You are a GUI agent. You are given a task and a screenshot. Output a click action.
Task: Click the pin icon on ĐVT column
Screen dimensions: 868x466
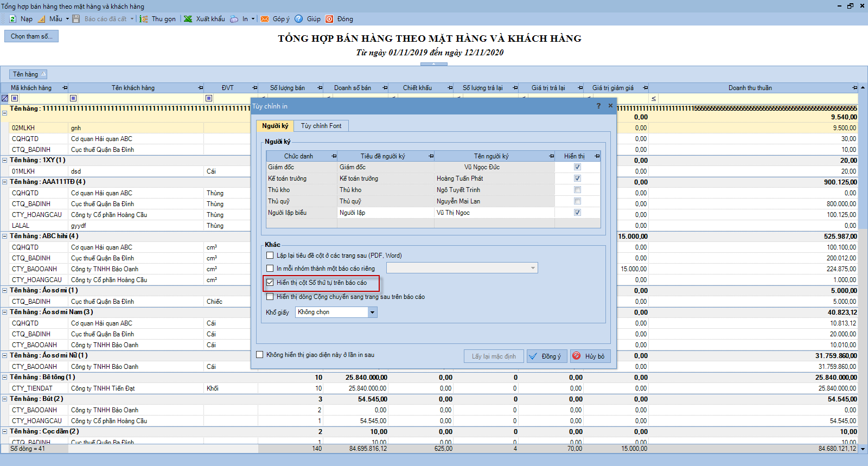pyautogui.click(x=254, y=88)
